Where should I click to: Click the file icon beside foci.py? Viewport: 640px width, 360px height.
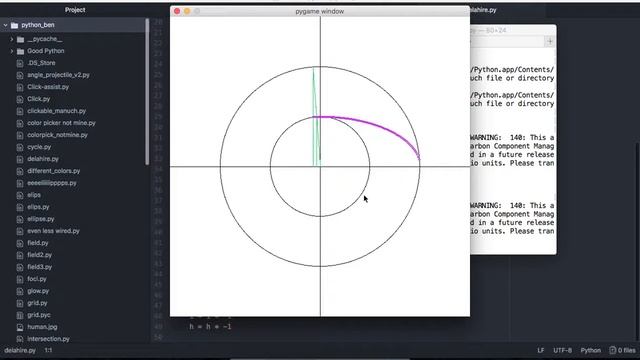pyautogui.click(x=20, y=279)
